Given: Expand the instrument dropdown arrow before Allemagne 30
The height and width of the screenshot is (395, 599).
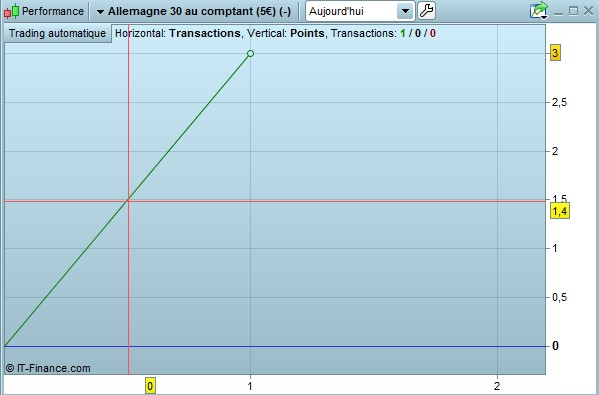Looking at the screenshot, I should click(100, 12).
